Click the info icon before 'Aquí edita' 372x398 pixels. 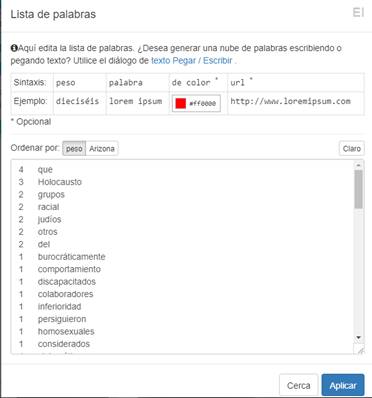pos(14,48)
